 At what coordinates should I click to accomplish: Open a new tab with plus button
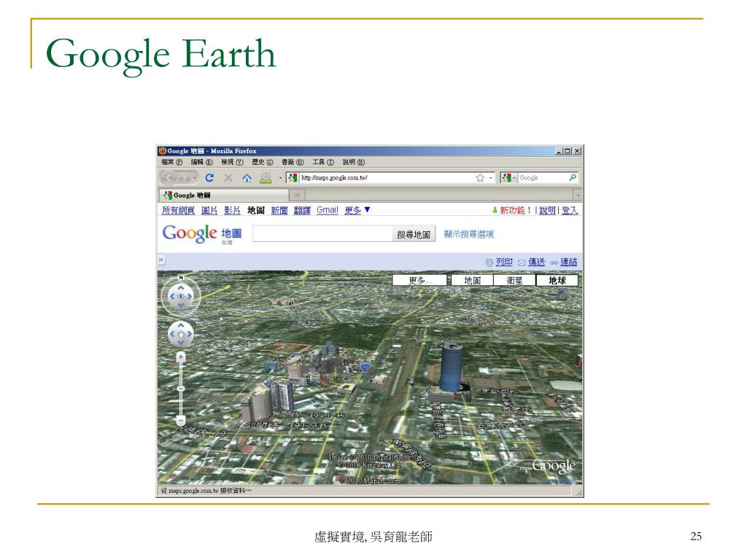pyautogui.click(x=298, y=195)
